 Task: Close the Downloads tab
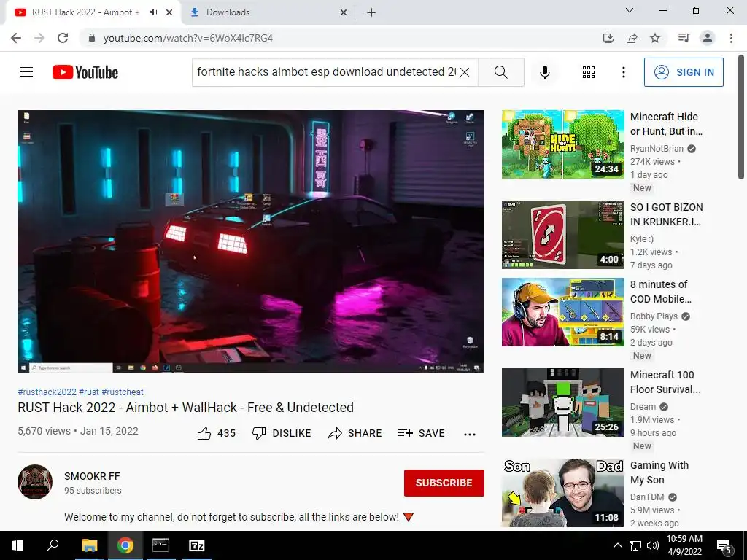[x=344, y=12]
